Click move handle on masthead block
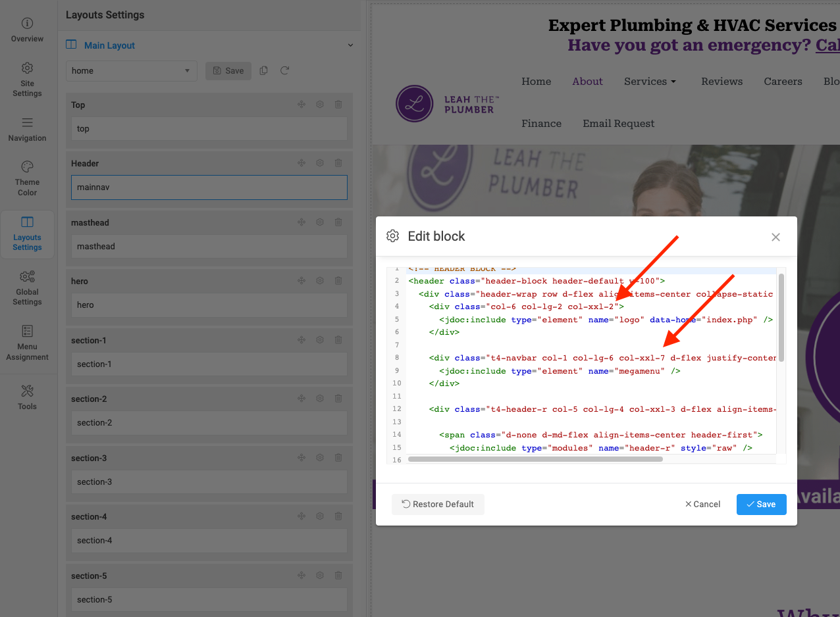This screenshot has width=840, height=617. (x=302, y=222)
